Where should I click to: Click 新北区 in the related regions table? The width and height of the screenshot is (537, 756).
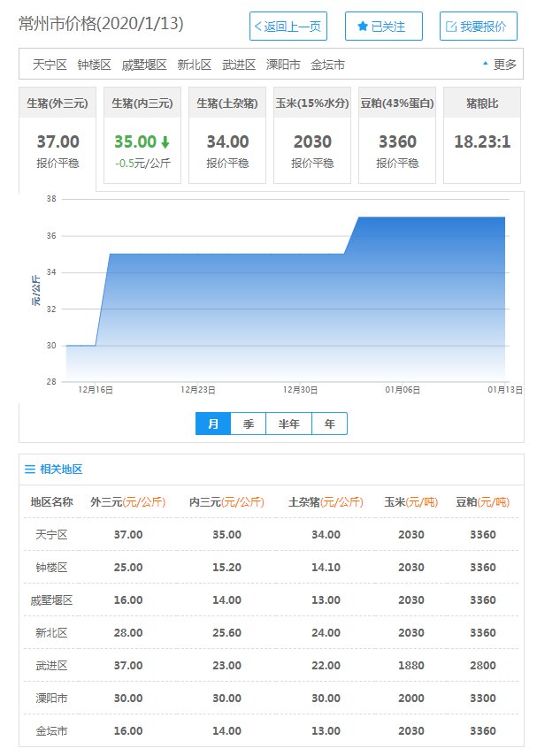point(51,633)
